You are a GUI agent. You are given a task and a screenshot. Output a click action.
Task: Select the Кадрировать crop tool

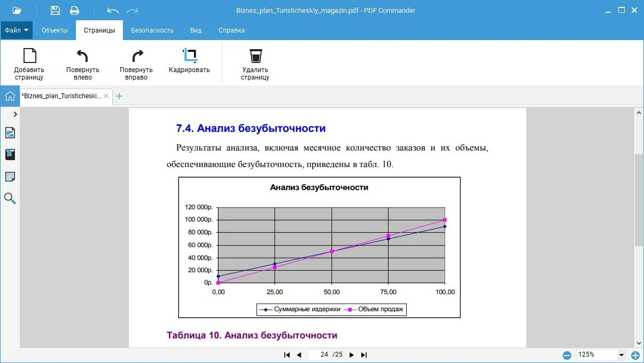pos(189,61)
